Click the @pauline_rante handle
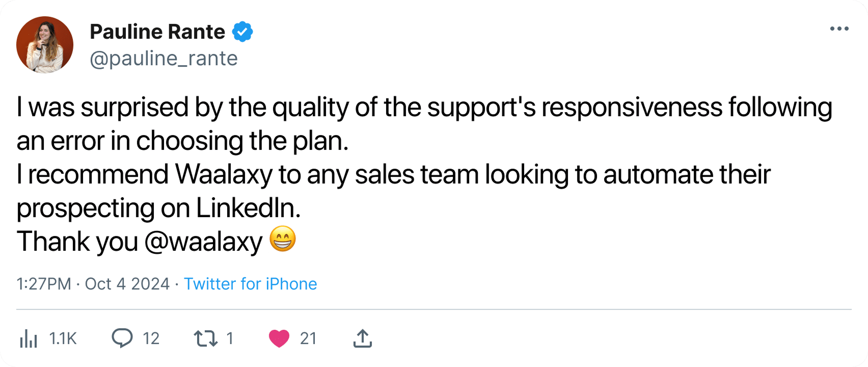This screenshot has height=367, width=868. [x=164, y=59]
